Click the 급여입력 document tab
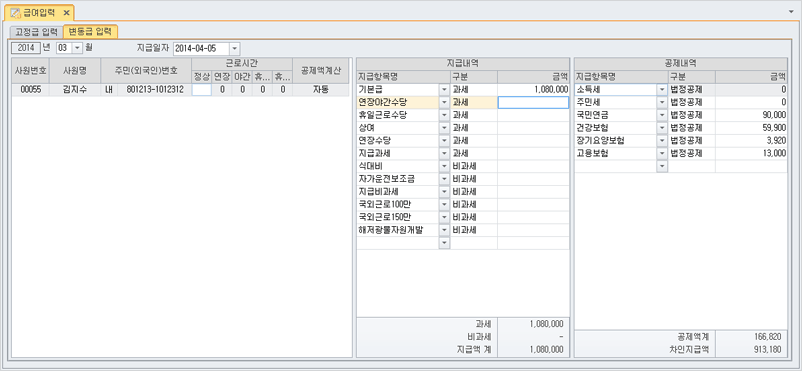Image resolution: width=802 pixels, height=371 pixels. [x=40, y=12]
